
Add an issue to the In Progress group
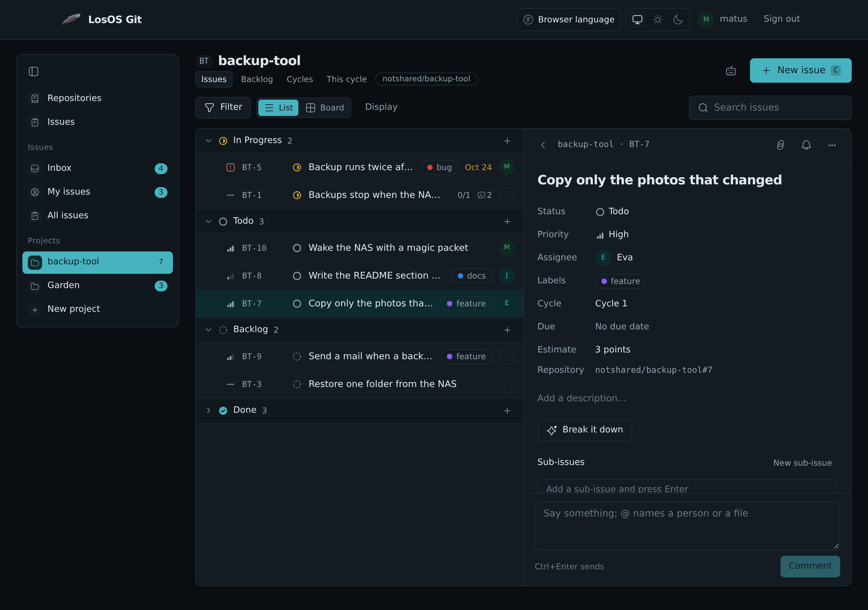coord(507,141)
